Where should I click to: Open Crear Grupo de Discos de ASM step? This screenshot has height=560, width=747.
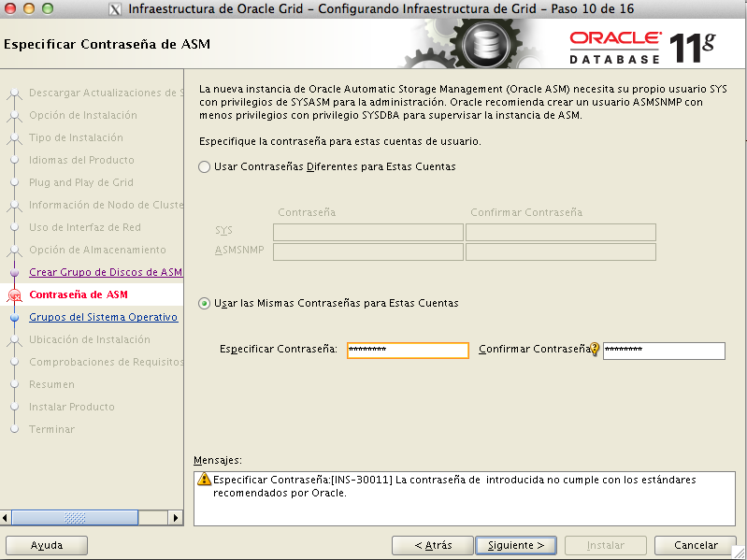click(105, 272)
